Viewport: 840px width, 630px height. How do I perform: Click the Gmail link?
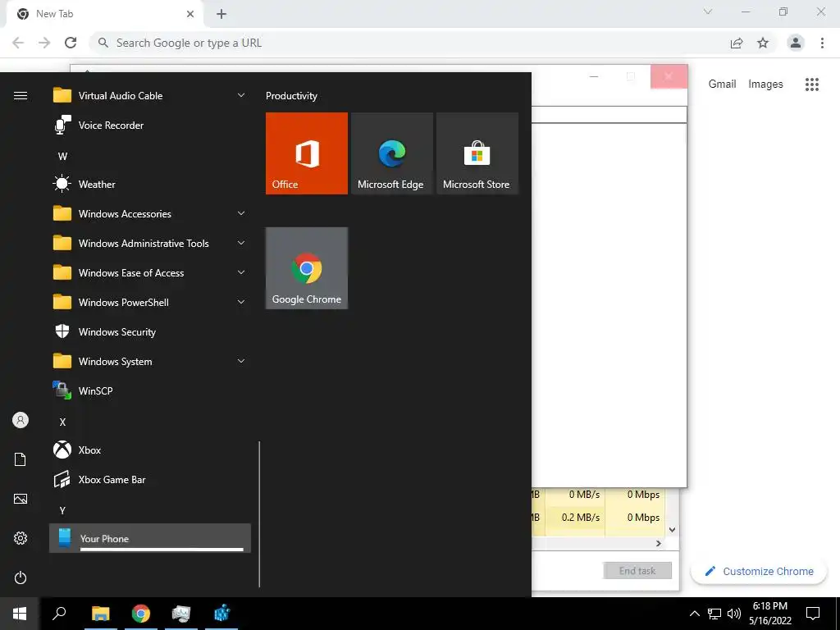coord(722,84)
